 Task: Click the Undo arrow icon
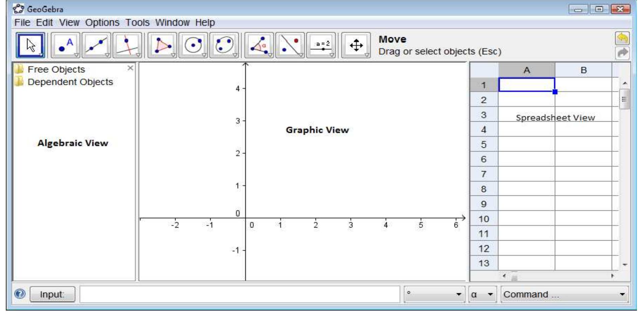click(622, 38)
